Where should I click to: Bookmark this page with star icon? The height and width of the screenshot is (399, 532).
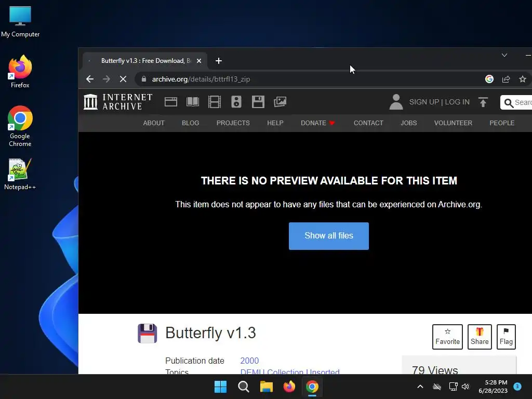(x=523, y=79)
